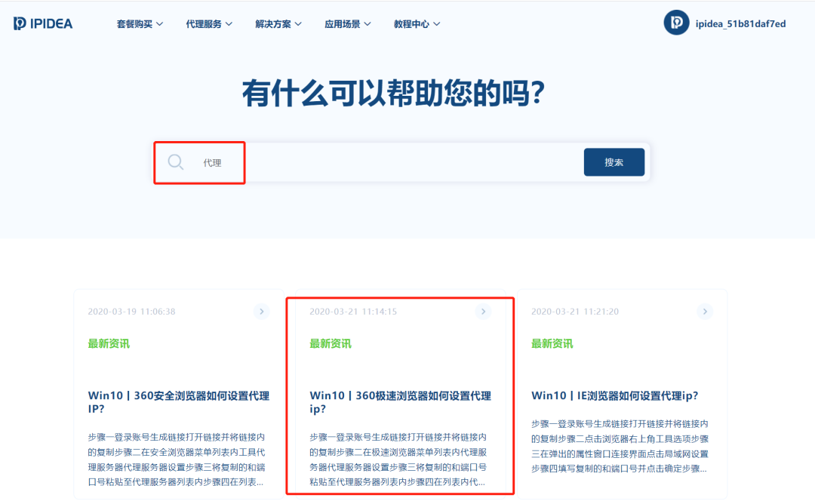
Task: Open article on IE浏览器 proxy setup
Action: click(x=614, y=395)
